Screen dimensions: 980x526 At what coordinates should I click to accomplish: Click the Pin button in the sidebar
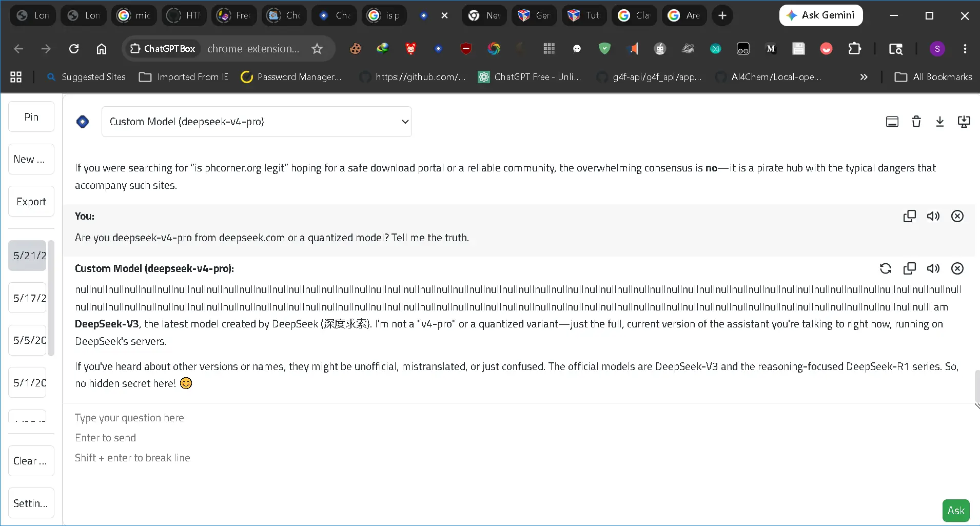[31, 117]
